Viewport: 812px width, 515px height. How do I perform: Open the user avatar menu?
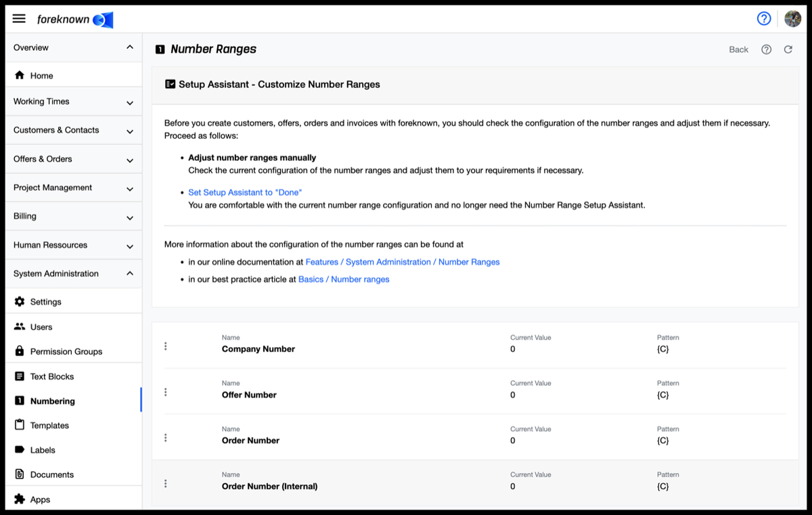pos(792,19)
